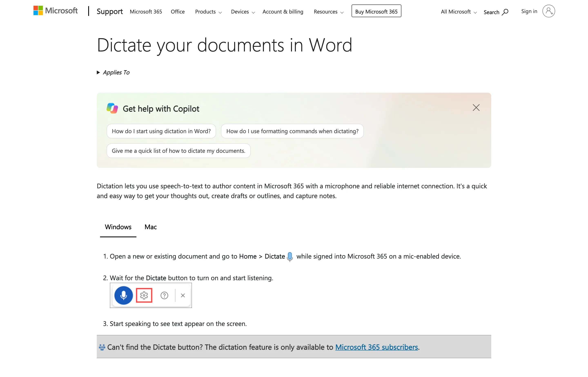
Task: Click the bold Dictate text in step 2
Action: [x=156, y=278]
